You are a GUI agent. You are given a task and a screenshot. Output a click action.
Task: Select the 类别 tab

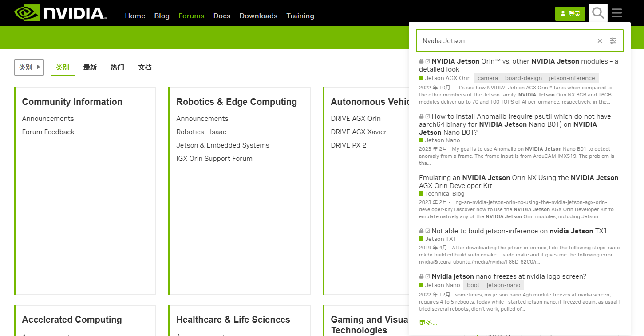pyautogui.click(x=63, y=68)
